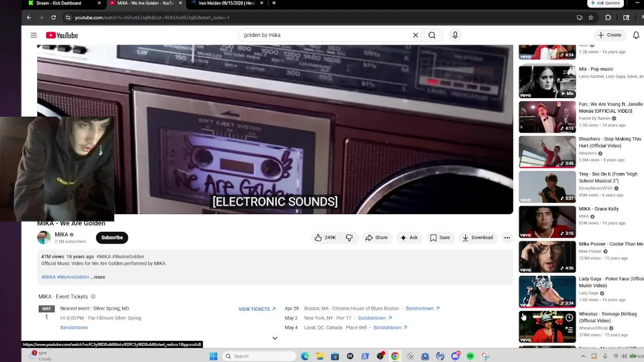Add Wheatus video to queue
644x362 pixels.
point(569,330)
